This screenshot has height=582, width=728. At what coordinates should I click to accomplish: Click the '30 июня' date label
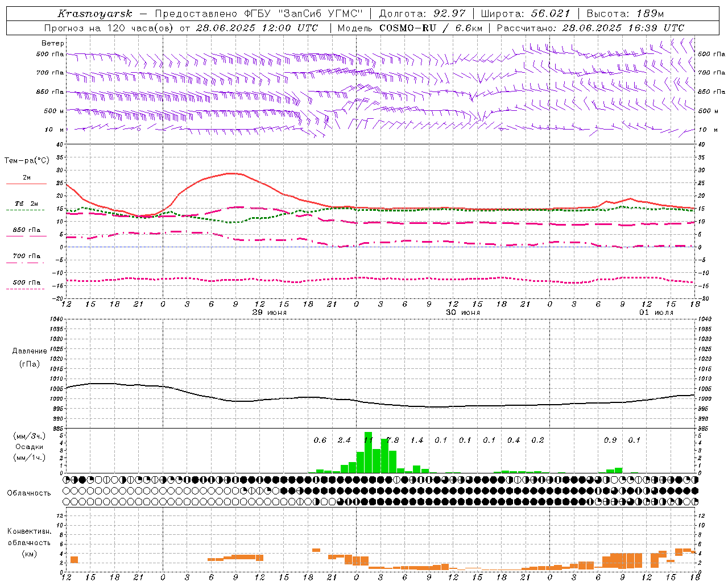coord(463,313)
